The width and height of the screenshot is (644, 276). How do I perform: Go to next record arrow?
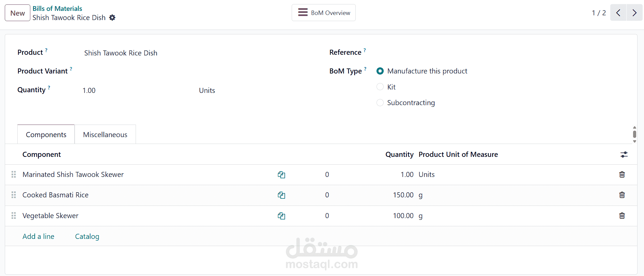point(634,13)
